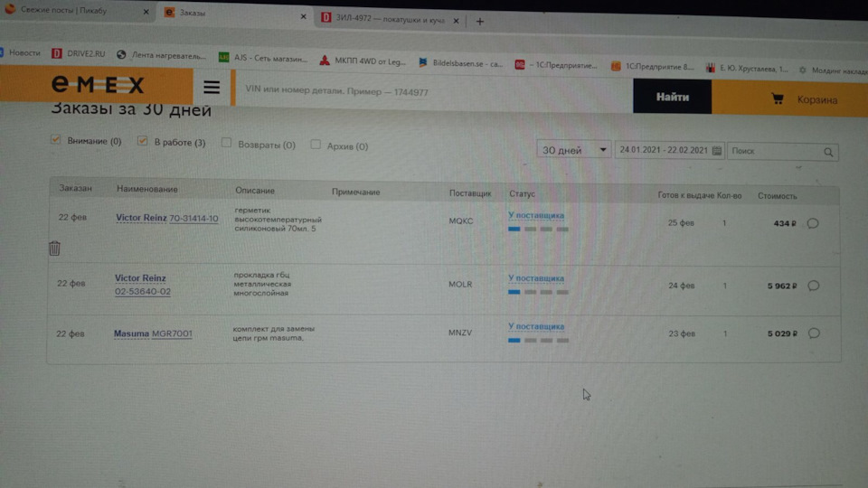Click the Стоимость column header
This screenshot has height=488, width=868.
tap(778, 196)
